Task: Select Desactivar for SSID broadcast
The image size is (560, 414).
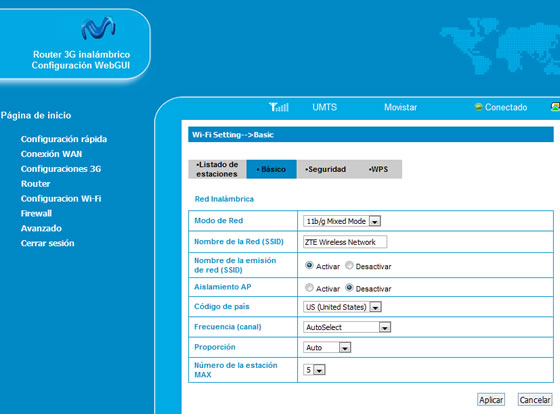Action: (x=349, y=265)
